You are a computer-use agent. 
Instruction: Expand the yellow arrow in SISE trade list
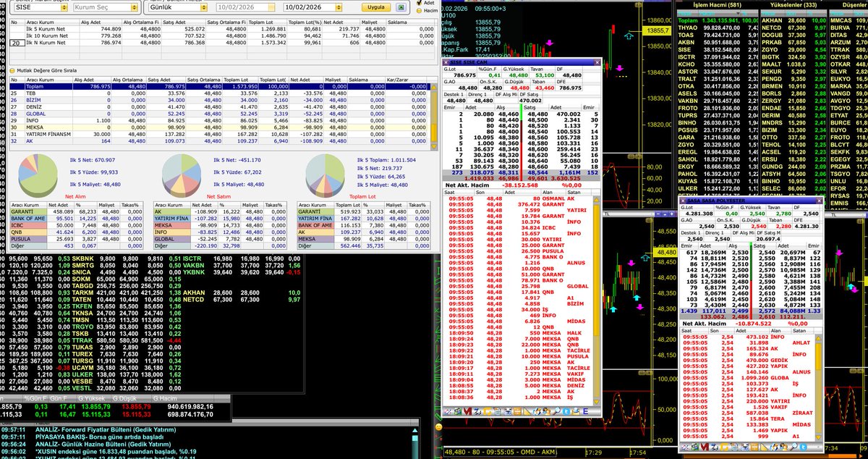pos(596,200)
